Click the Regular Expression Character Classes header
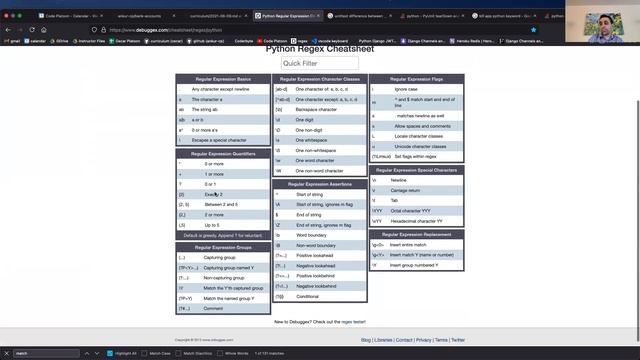 pos(320,79)
